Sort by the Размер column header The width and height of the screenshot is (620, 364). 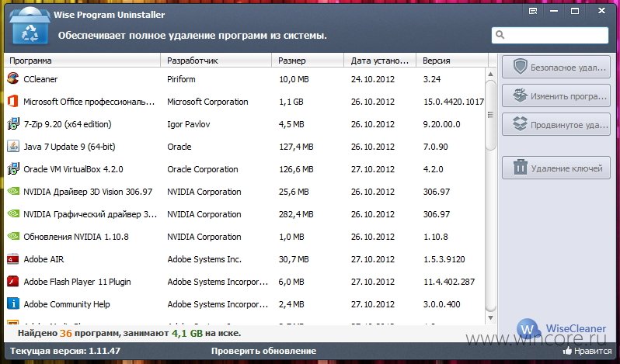coord(308,61)
